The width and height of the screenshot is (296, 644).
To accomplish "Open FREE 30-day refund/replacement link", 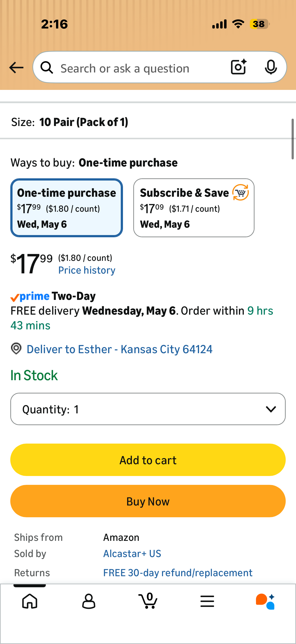I will [x=178, y=573].
